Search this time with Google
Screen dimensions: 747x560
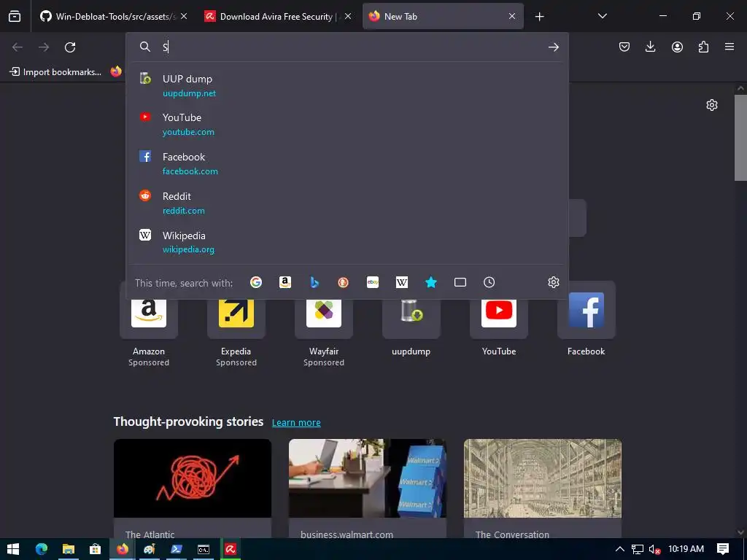(256, 282)
